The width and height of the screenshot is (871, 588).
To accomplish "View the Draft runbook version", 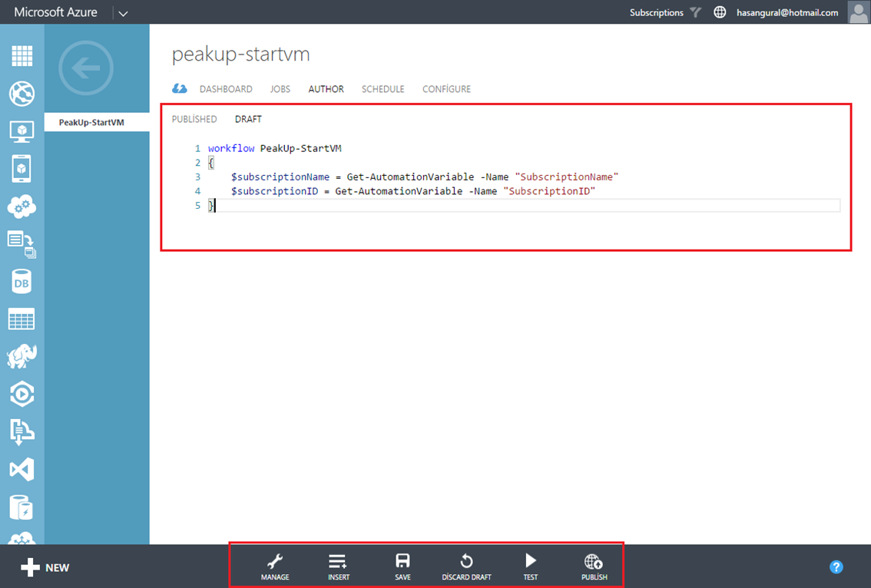I will point(248,119).
